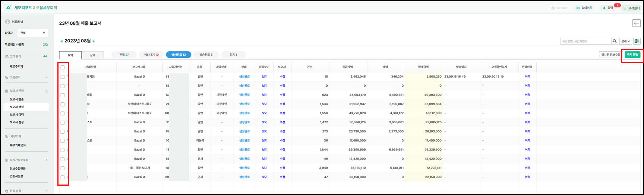644x195 pixels.
Task: Check the select-all checkbox in table header
Action: tap(63, 68)
